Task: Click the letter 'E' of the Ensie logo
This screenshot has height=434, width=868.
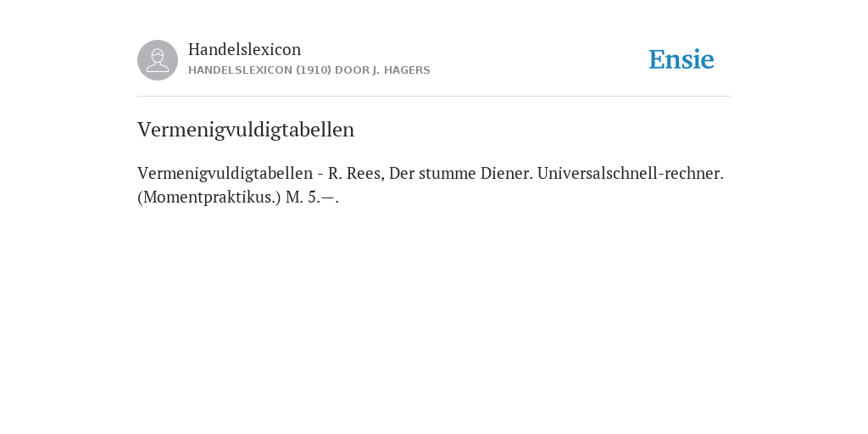Action: 657,60
